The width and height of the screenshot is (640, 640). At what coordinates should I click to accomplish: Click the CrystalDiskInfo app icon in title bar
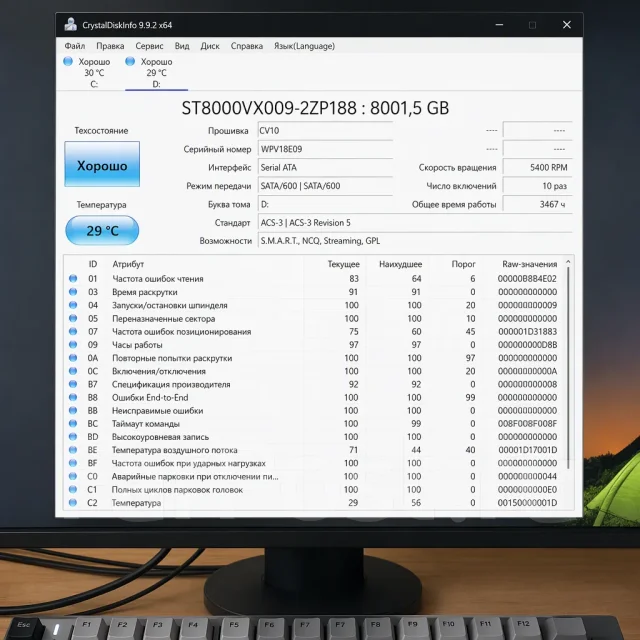click(x=71, y=24)
